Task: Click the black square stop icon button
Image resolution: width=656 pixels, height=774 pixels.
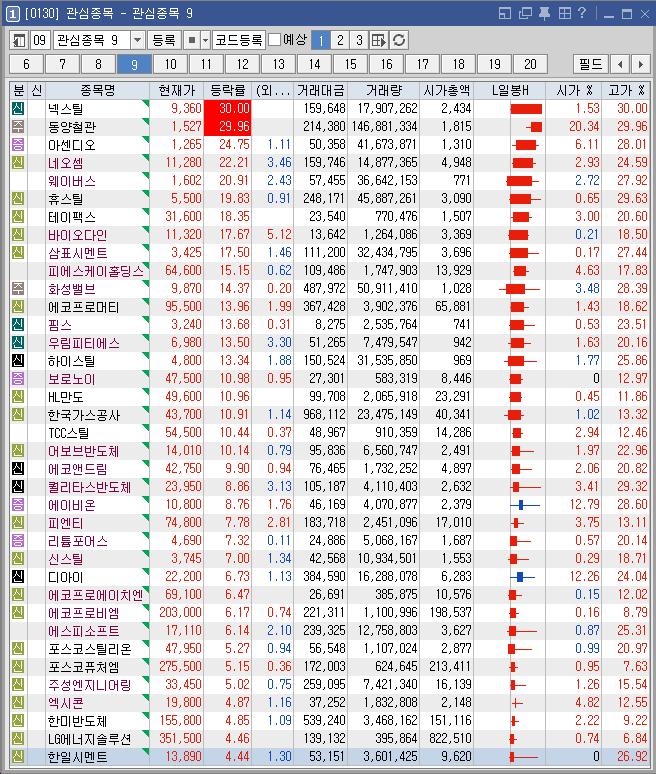Action: pos(192,40)
